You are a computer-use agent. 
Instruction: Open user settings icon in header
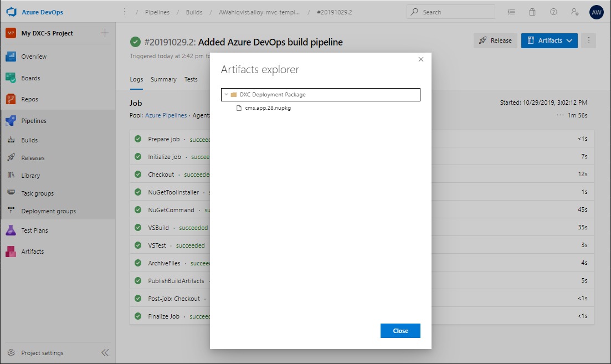point(574,12)
